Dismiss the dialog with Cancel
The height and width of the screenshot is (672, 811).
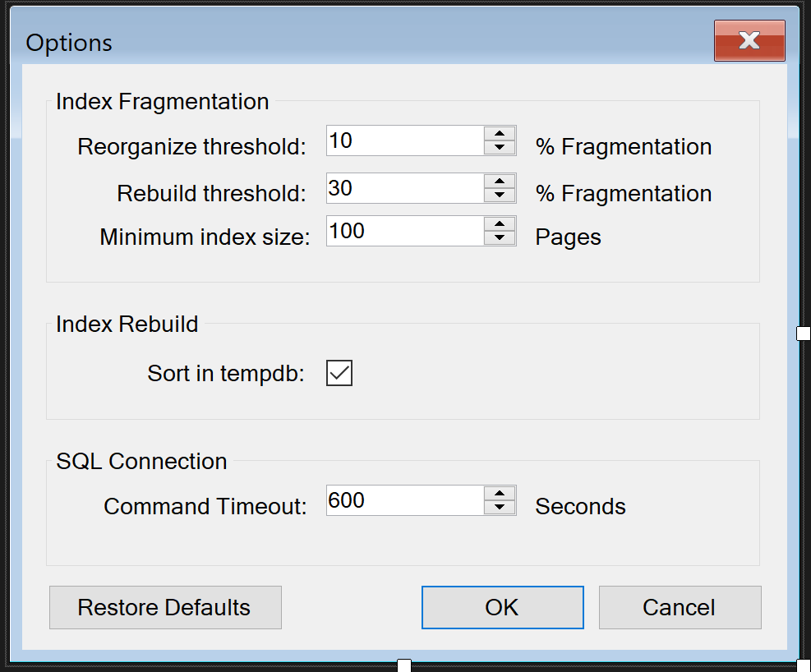680,607
